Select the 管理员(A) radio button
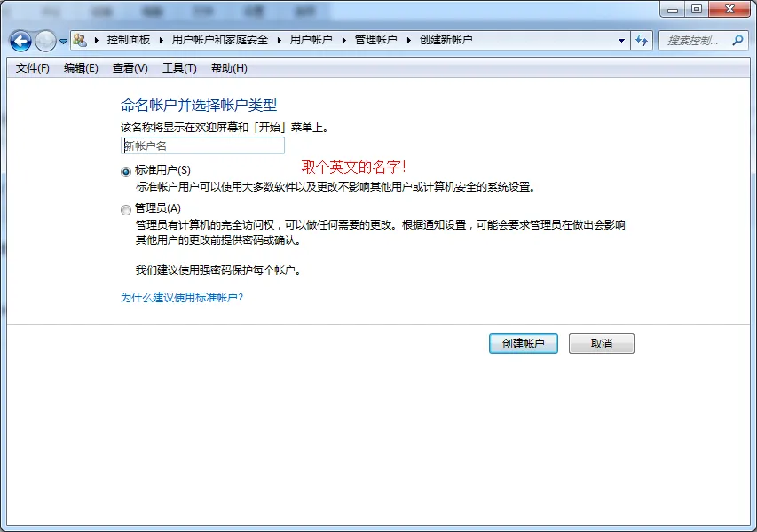Screen dimensions: 757x532 coord(126,210)
